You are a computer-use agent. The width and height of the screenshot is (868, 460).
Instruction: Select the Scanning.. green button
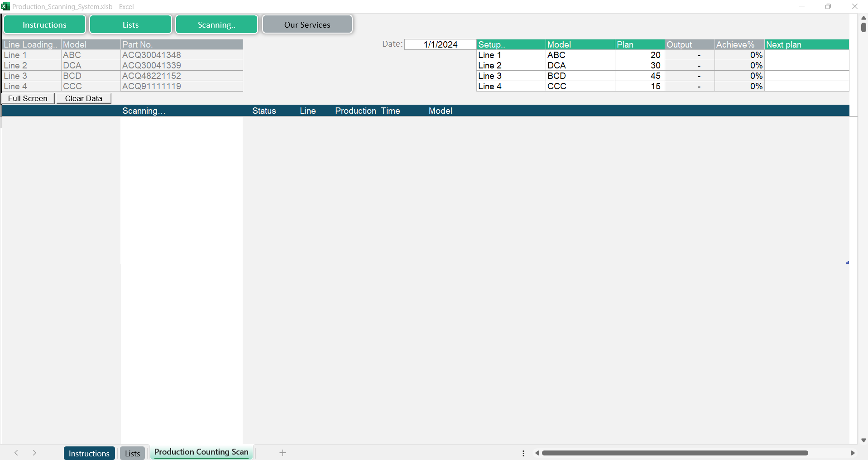click(216, 24)
